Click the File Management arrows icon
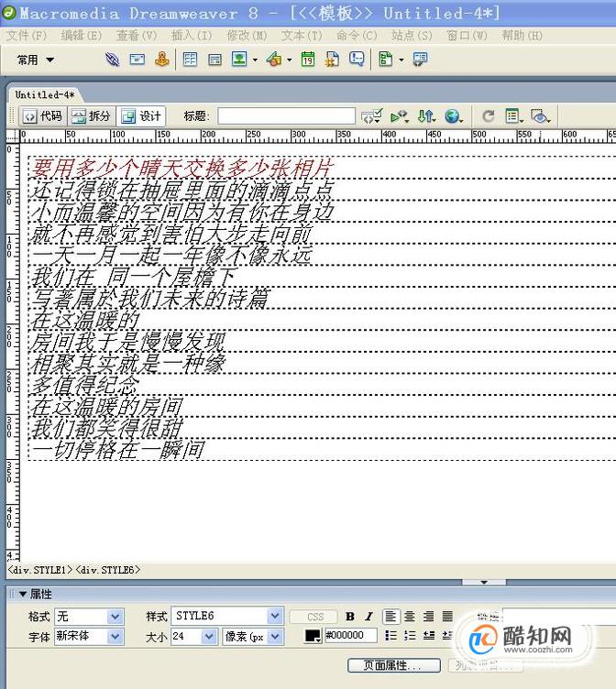This screenshot has height=689, width=616. (x=426, y=116)
